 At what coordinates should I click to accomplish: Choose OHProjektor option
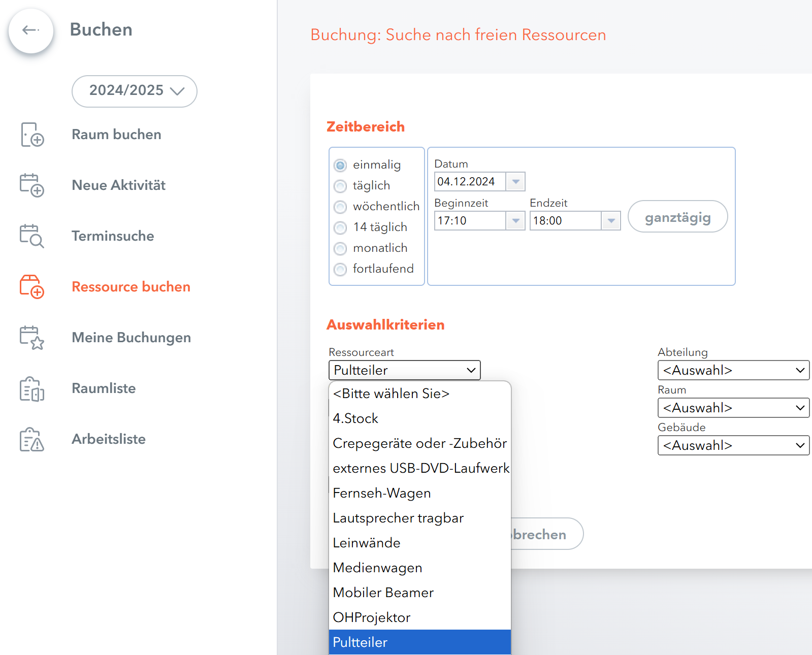click(x=420, y=617)
